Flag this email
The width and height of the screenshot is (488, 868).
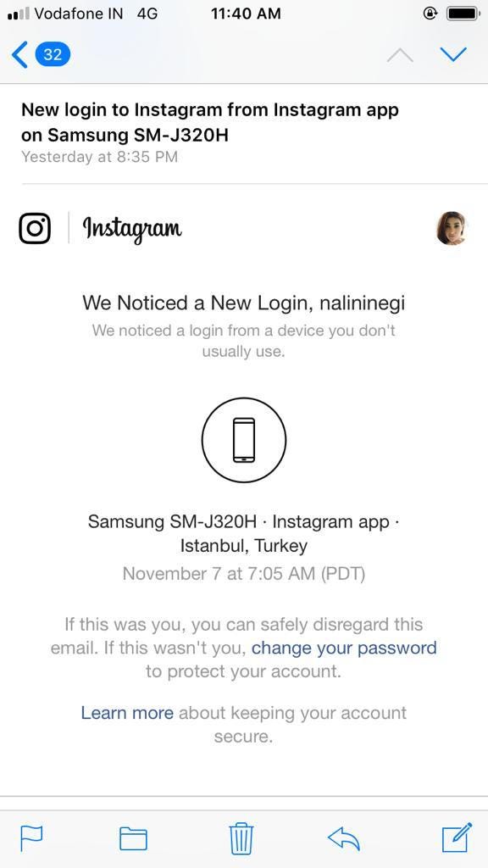31,837
